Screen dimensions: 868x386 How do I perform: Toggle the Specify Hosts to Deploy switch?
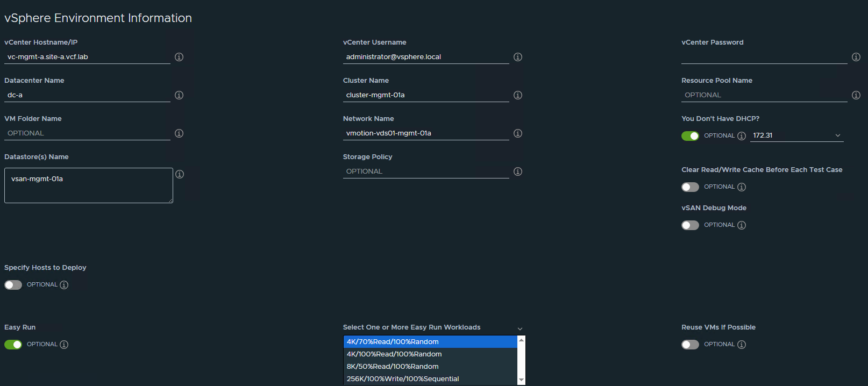point(13,285)
